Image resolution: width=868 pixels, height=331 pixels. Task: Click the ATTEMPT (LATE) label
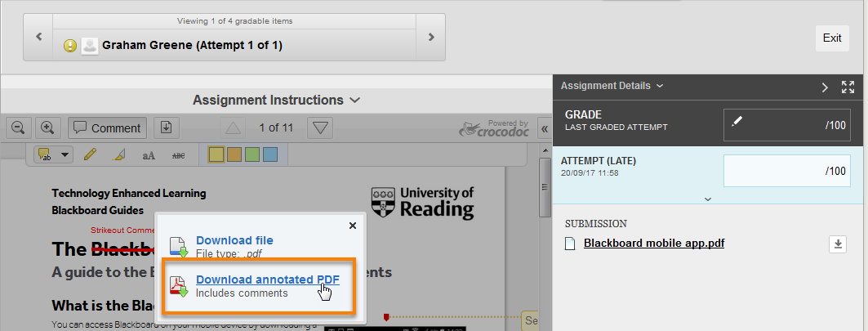599,161
